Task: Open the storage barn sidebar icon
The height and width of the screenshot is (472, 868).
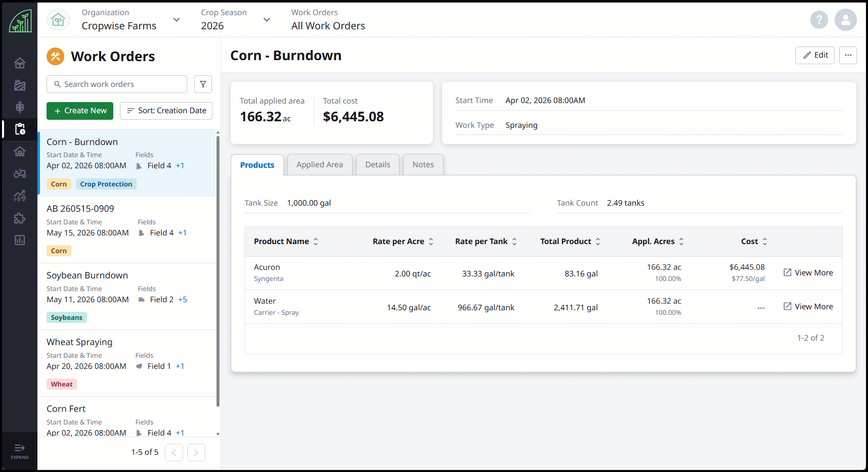Action: click(x=20, y=151)
